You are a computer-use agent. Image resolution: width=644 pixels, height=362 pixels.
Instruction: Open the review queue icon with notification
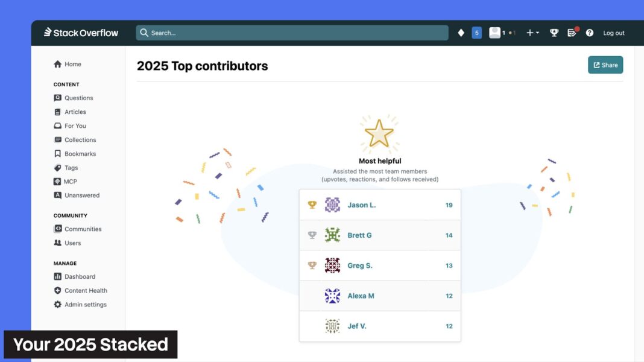click(x=572, y=33)
